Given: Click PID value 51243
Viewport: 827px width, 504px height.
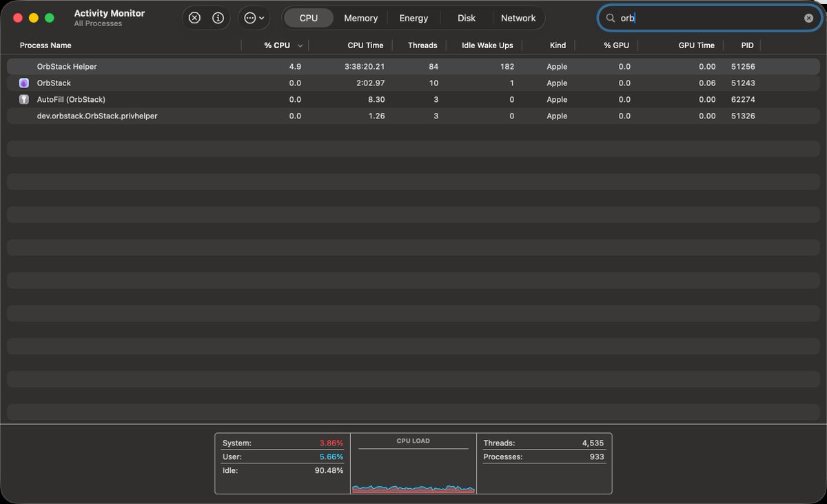Looking at the screenshot, I should coord(744,83).
